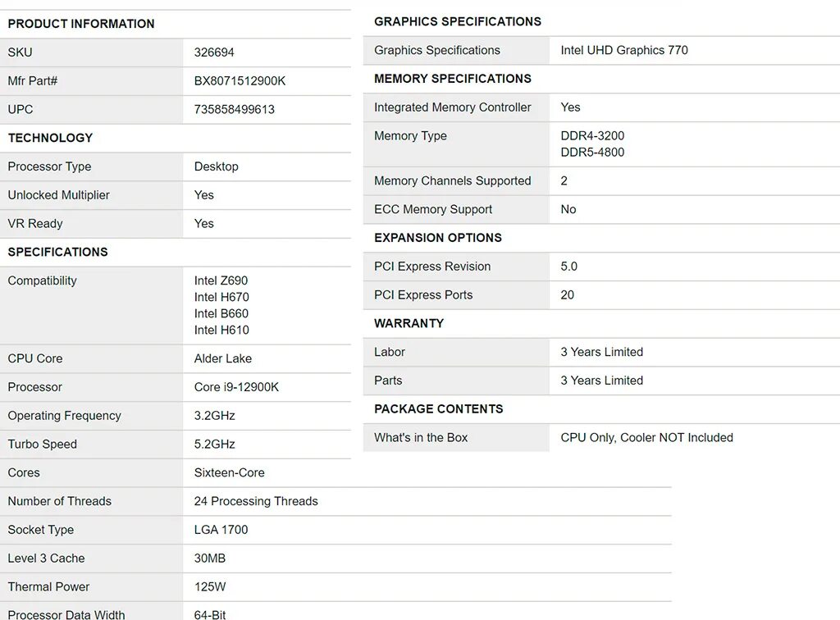The height and width of the screenshot is (620, 840).
Task: Select Intel H670 in Compatibility list
Action: tap(221, 297)
